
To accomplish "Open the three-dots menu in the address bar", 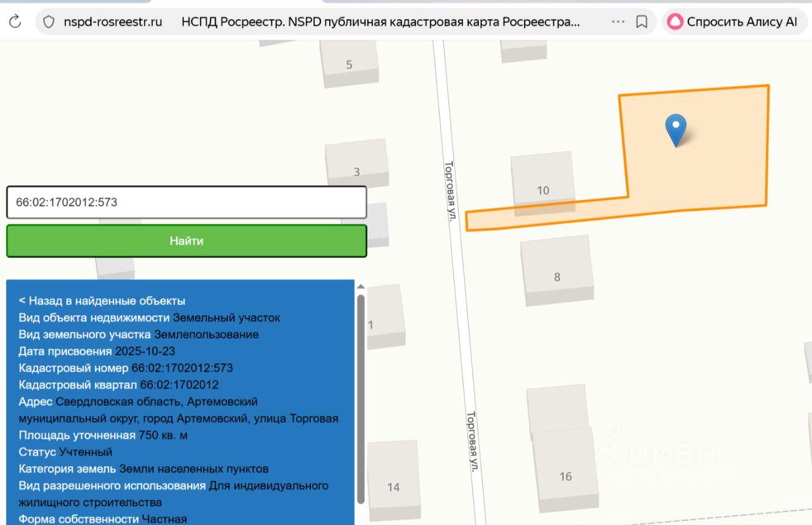I will (x=618, y=22).
